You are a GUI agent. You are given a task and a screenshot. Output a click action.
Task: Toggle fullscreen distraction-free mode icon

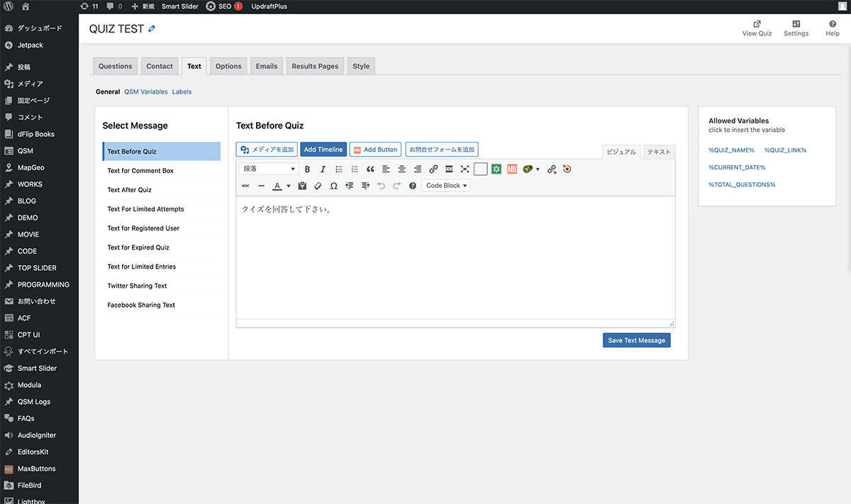coord(465,169)
